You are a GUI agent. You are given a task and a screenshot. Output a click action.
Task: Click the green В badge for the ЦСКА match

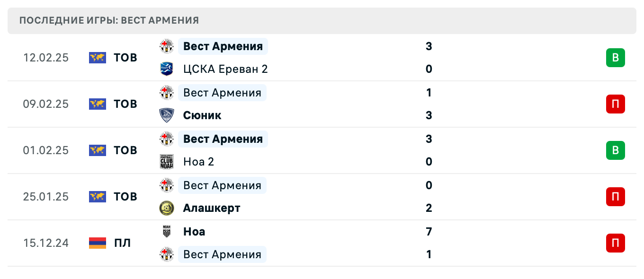[x=615, y=58]
